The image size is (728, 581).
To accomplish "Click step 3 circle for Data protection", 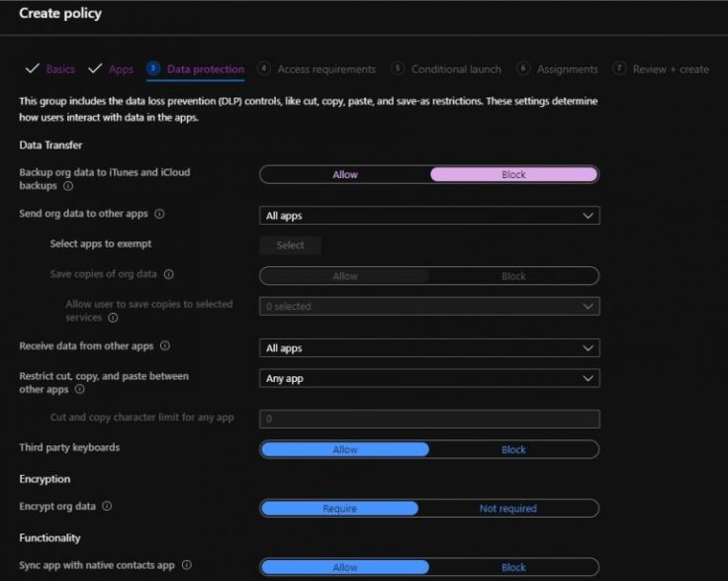I will (153, 68).
